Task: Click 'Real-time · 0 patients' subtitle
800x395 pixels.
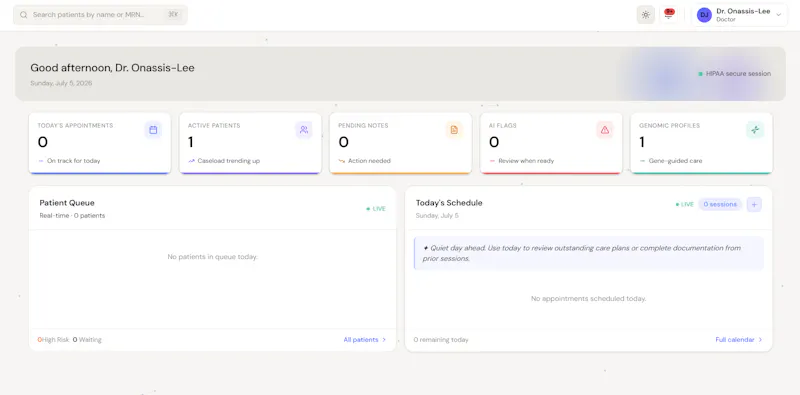Action: (x=72, y=216)
